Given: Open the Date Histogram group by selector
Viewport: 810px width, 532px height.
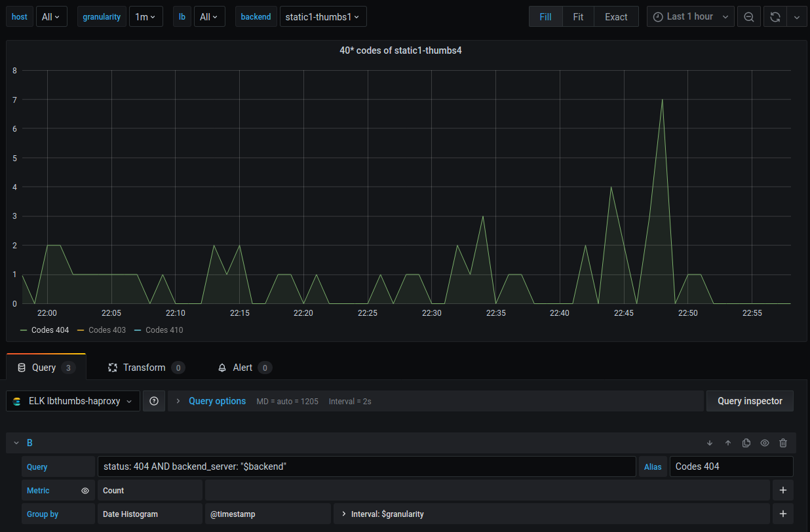Looking at the screenshot, I should [x=149, y=514].
